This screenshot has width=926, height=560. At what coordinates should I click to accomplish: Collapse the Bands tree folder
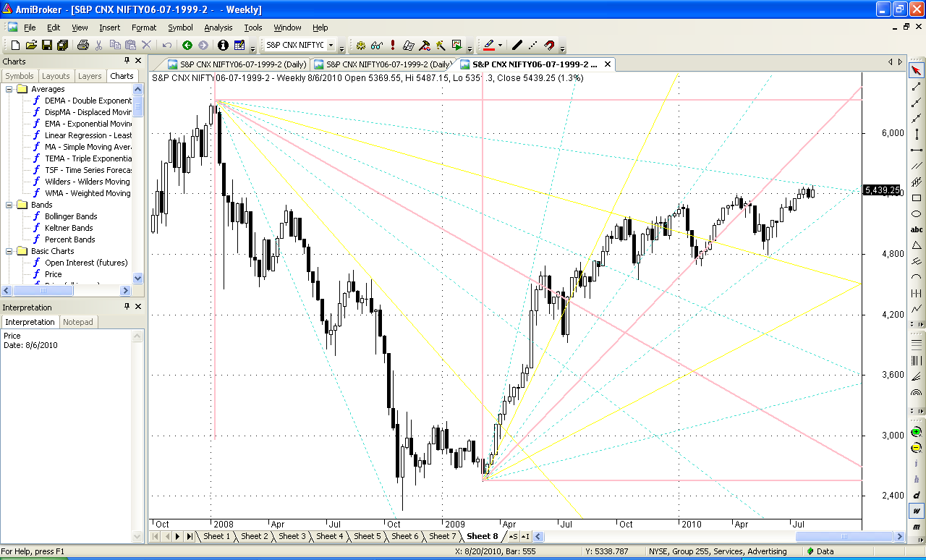(10, 205)
